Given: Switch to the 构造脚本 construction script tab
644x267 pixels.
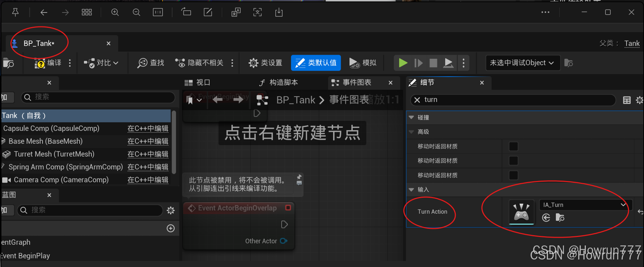Looking at the screenshot, I should pyautogui.click(x=279, y=82).
